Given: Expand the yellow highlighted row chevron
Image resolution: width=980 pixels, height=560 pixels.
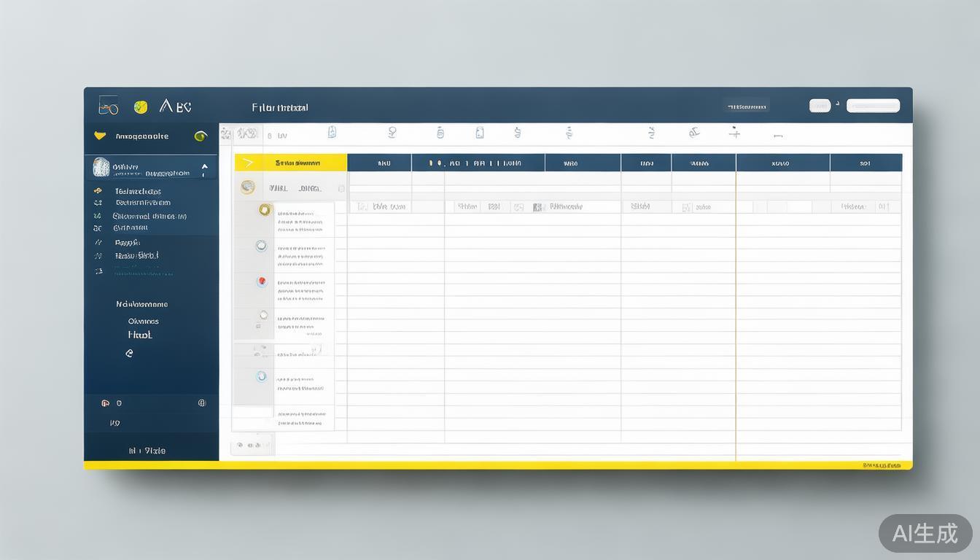Looking at the screenshot, I should tap(247, 163).
